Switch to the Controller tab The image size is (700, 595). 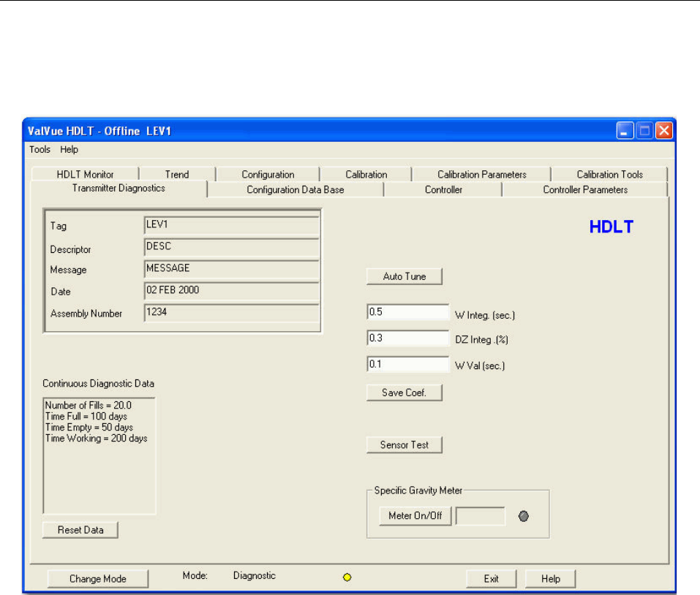[443, 189]
